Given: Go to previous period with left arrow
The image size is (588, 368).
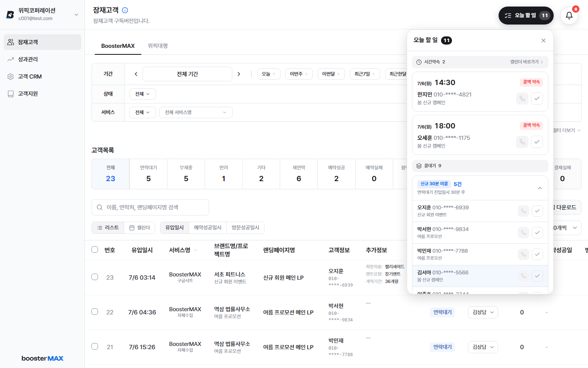Looking at the screenshot, I should click(136, 74).
